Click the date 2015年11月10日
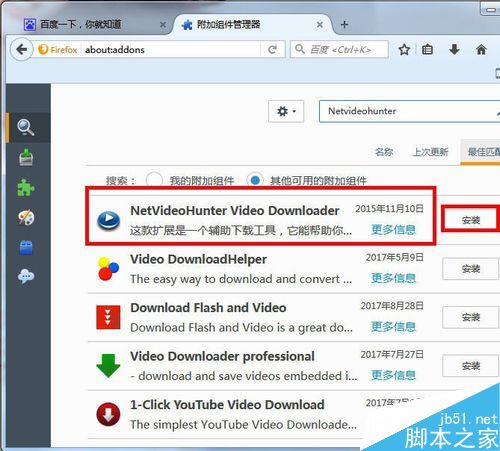 click(389, 209)
